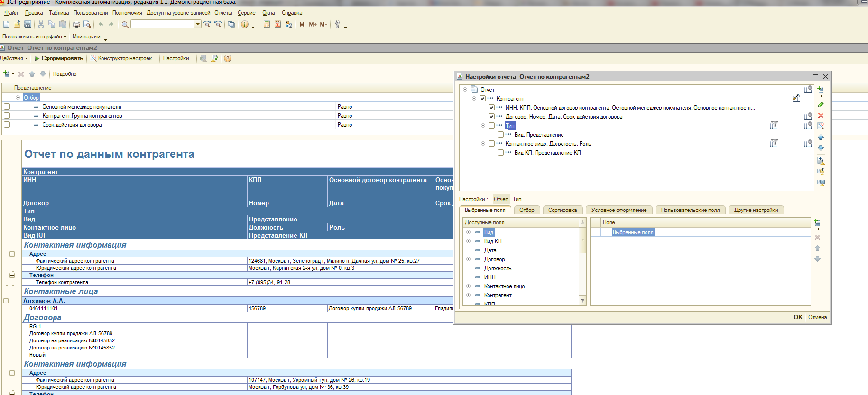This screenshot has width=868, height=395.
Task: Click inside the toolbar search input field
Action: 163,24
